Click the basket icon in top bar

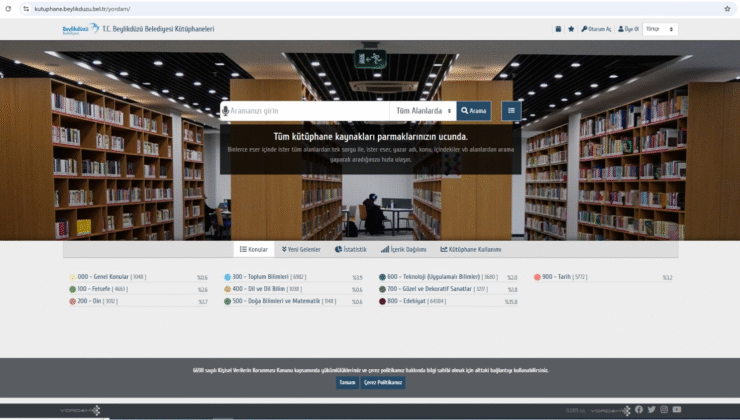(x=559, y=29)
